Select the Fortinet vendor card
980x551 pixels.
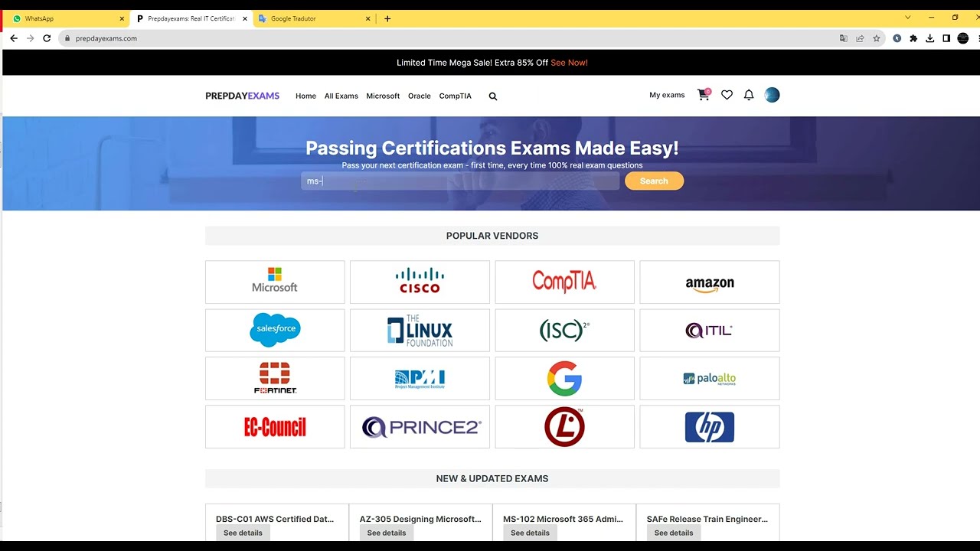pyautogui.click(x=275, y=378)
